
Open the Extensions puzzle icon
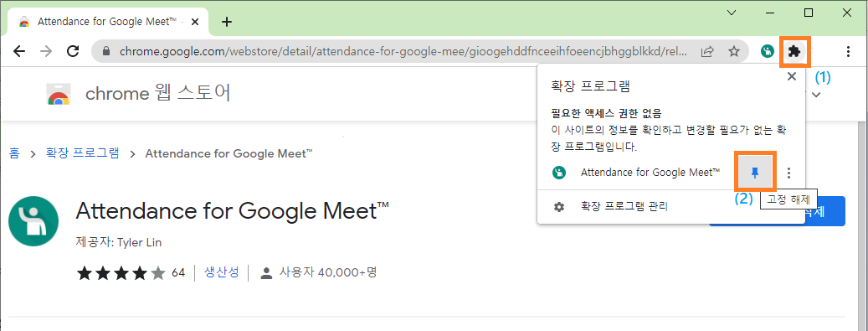[x=794, y=52]
